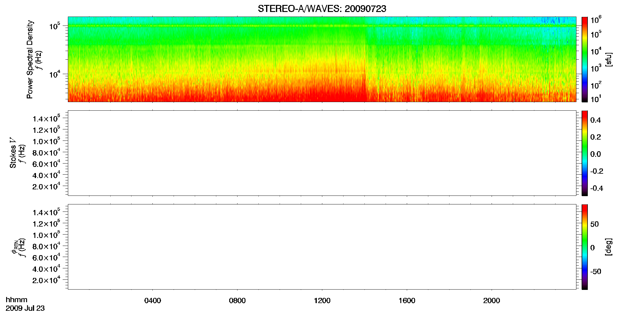Click the 0400 time tick label
The height and width of the screenshot is (332, 644).
pyautogui.click(x=152, y=301)
